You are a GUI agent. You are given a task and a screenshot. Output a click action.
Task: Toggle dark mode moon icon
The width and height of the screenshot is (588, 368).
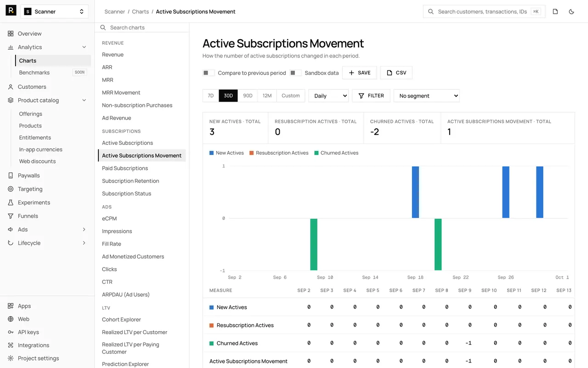tap(571, 11)
